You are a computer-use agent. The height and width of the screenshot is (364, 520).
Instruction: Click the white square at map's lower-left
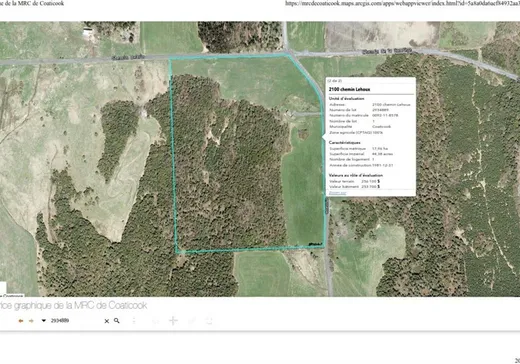(x=3, y=288)
